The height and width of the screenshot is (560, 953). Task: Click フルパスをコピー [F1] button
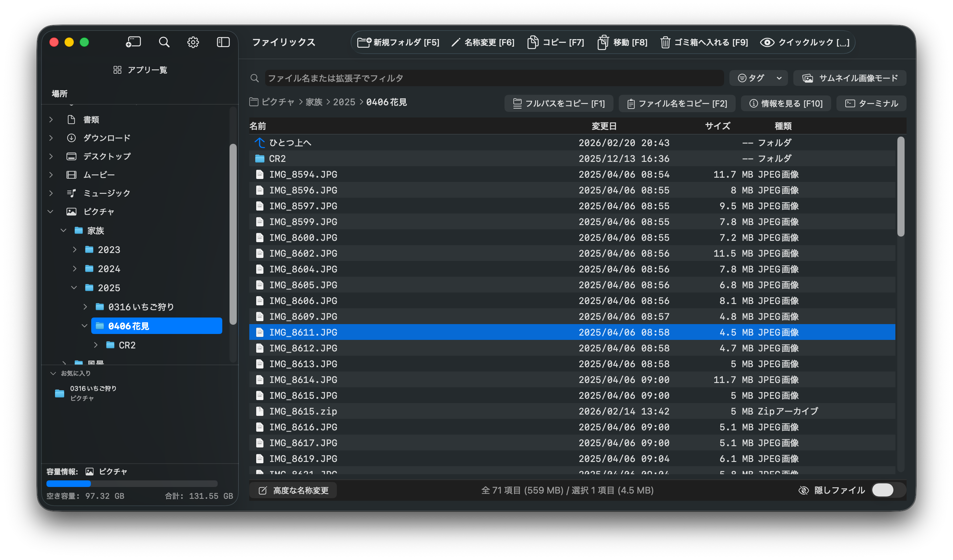pos(558,104)
